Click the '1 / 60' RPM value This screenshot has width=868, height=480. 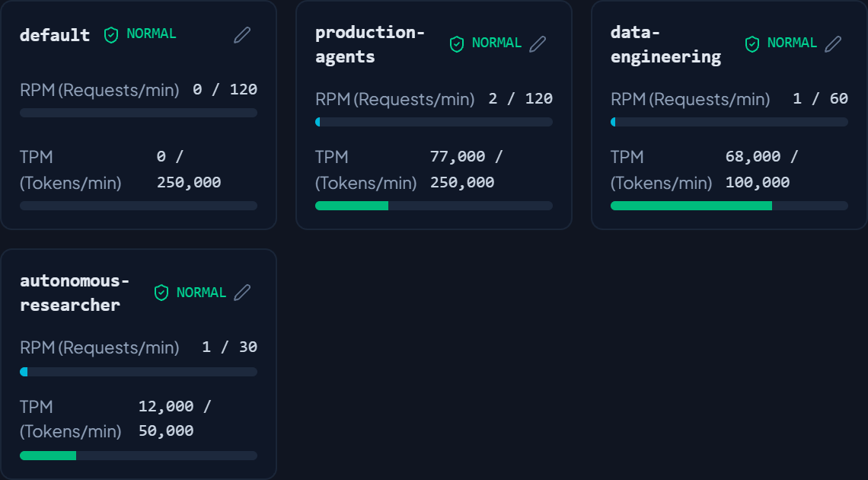(820, 98)
